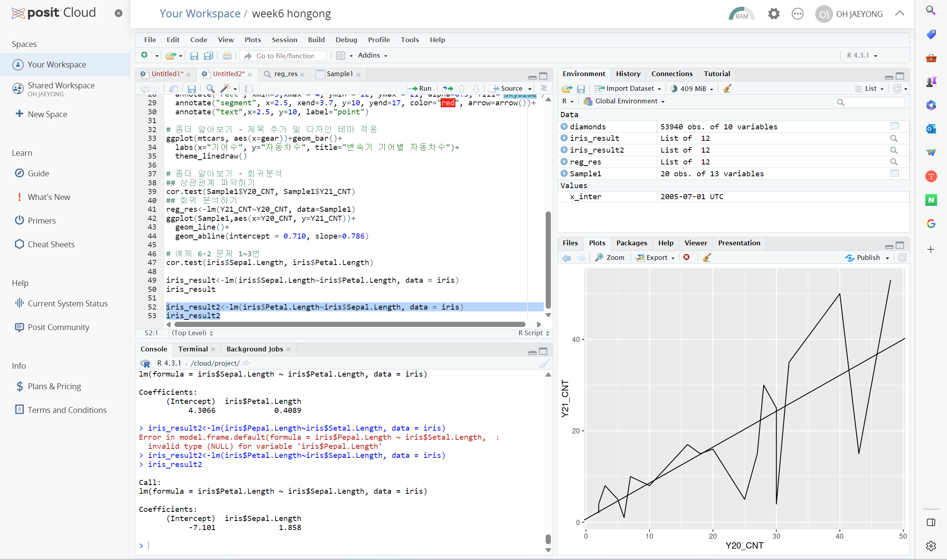Expand the Addins dropdown

[x=372, y=55]
